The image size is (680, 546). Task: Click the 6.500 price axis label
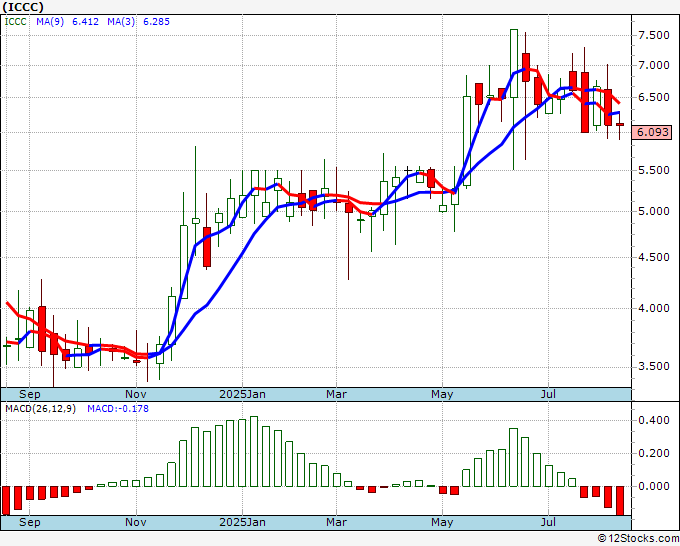click(x=654, y=98)
